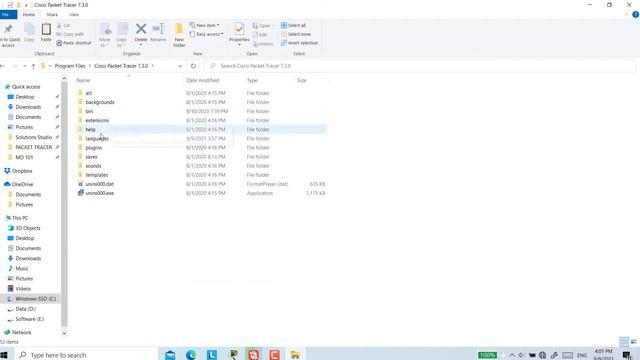Click Copy path in Clipboard group
Screen dimensions: 640x360
pyautogui.click(x=70, y=34)
